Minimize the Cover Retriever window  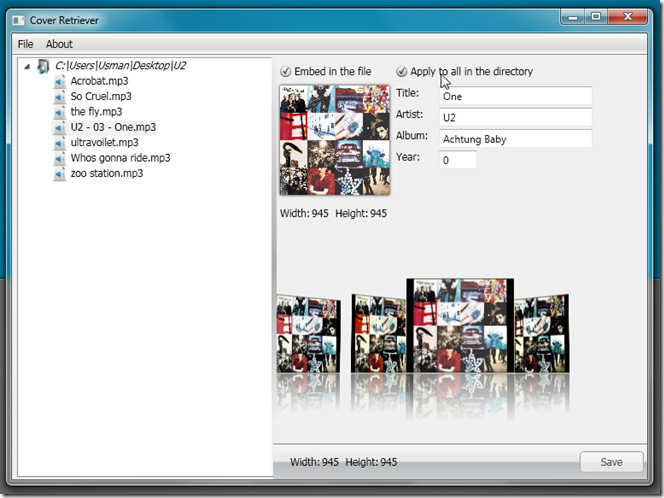pos(573,17)
